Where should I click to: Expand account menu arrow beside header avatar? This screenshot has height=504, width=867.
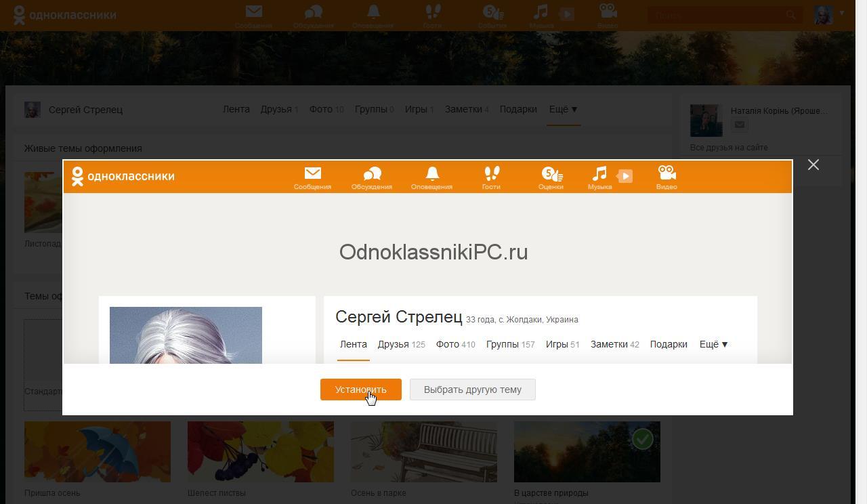click(842, 13)
